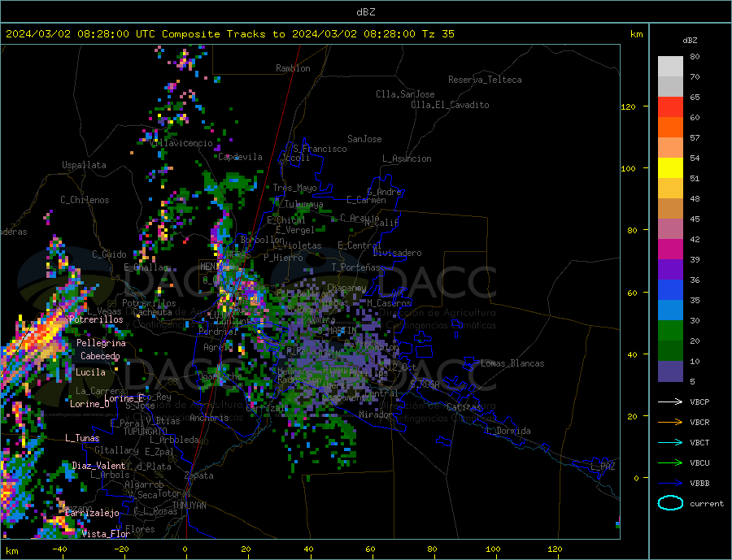Click the 'Tulumaya' place label

pos(303,204)
